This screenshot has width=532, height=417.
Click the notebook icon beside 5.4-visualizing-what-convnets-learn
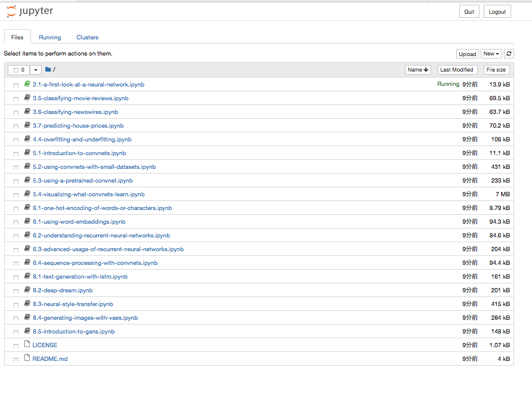(27, 194)
